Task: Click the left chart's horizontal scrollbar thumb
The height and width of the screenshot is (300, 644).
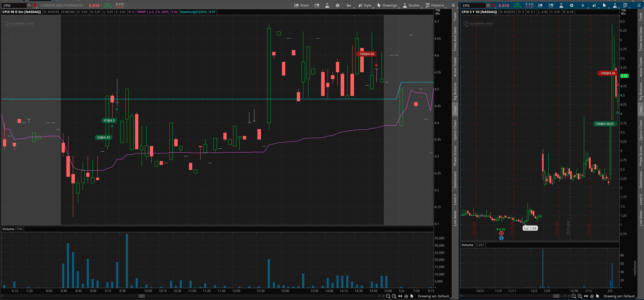Action: tap(142, 296)
